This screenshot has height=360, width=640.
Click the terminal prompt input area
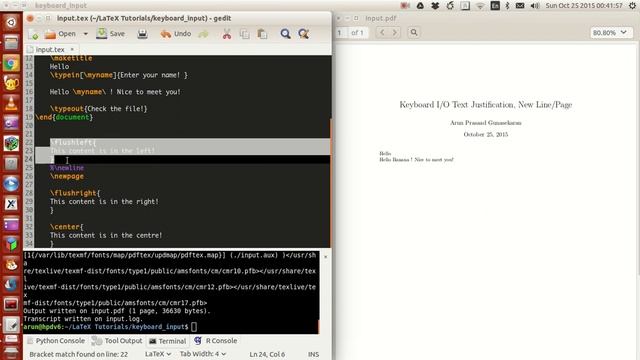tap(194, 327)
